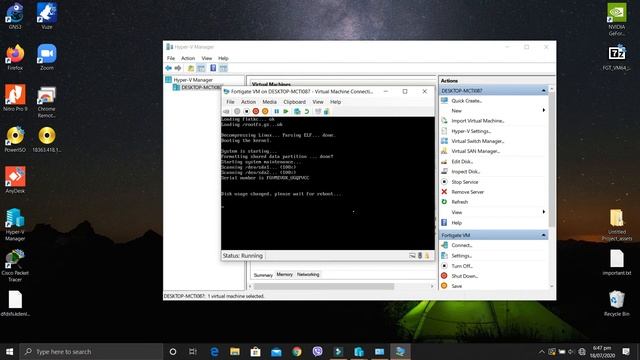The height and width of the screenshot is (360, 640).
Task: Click orange Save icon in VM toolbar
Action: point(265,111)
